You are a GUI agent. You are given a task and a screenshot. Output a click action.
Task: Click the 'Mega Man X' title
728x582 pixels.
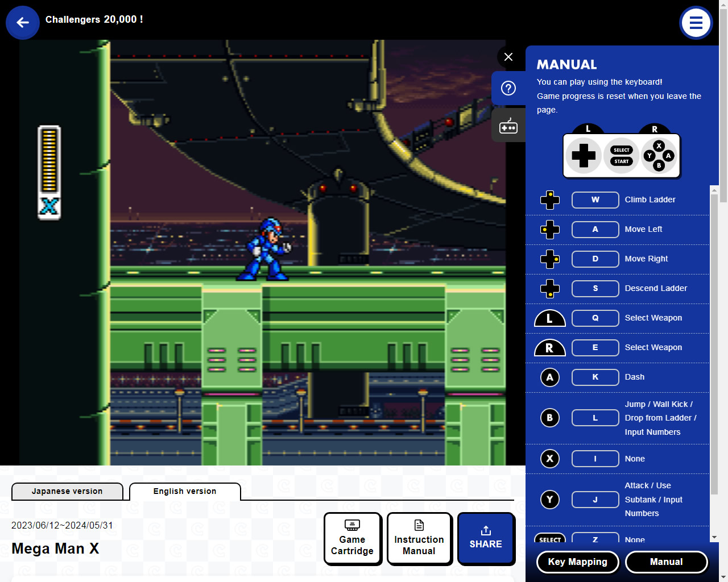pyautogui.click(x=55, y=548)
